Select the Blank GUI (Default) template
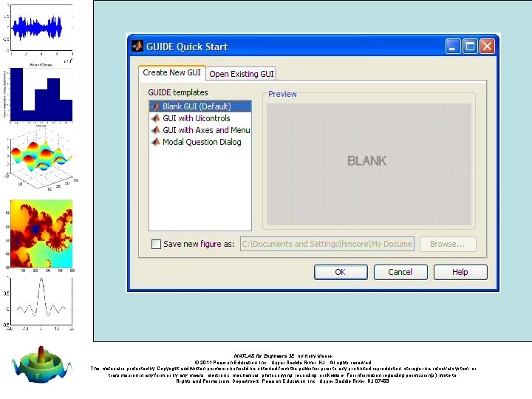Screen dimensions: 532x399 point(200,106)
